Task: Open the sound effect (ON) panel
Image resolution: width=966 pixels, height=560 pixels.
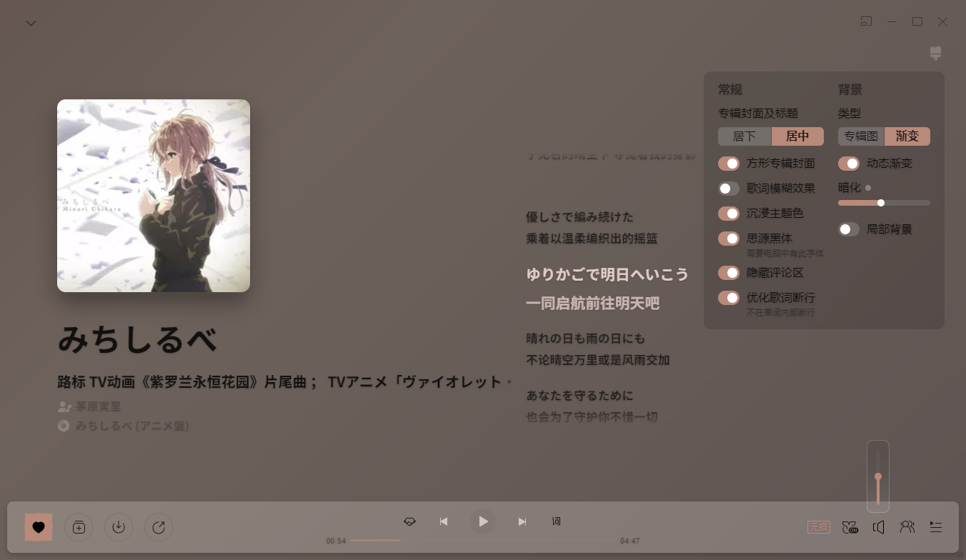Action: tap(850, 527)
